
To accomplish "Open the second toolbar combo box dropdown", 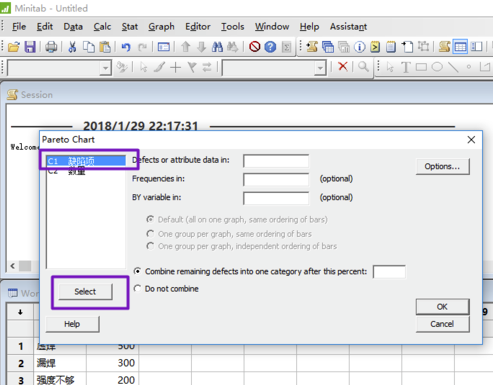I will pos(320,68).
